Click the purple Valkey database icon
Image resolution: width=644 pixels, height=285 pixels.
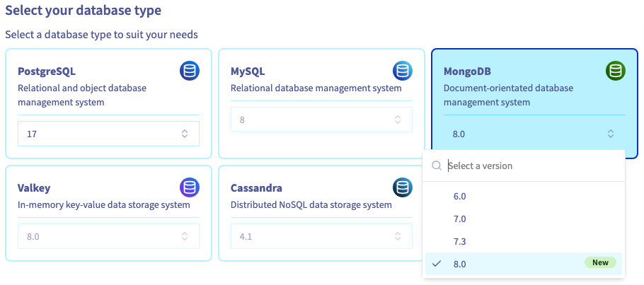190,187
